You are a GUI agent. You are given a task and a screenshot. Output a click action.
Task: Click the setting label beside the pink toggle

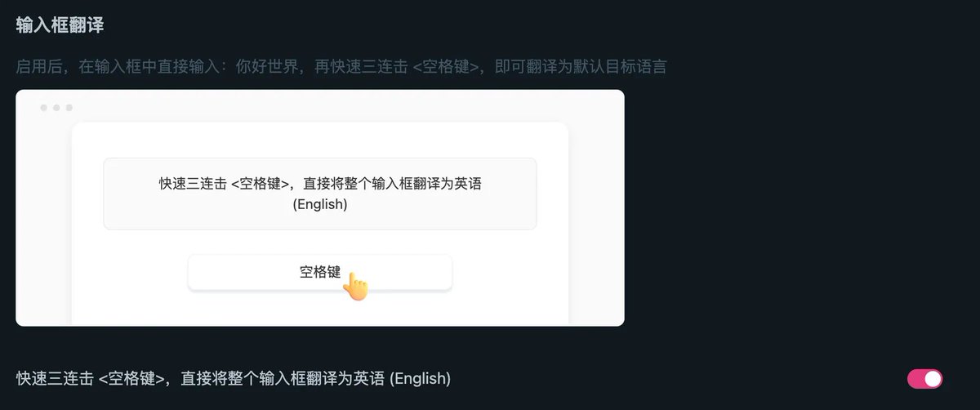(x=234, y=379)
